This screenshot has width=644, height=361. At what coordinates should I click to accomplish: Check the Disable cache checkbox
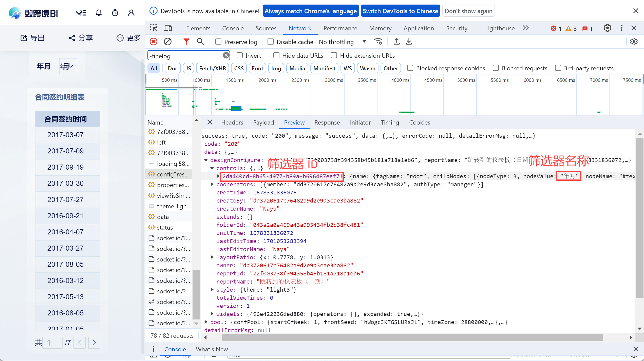coord(271,42)
